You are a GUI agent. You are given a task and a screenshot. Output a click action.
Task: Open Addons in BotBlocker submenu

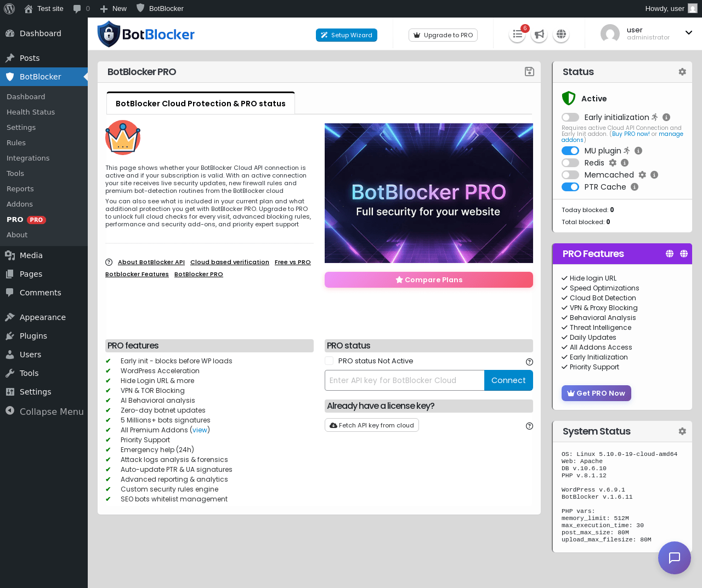[20, 204]
